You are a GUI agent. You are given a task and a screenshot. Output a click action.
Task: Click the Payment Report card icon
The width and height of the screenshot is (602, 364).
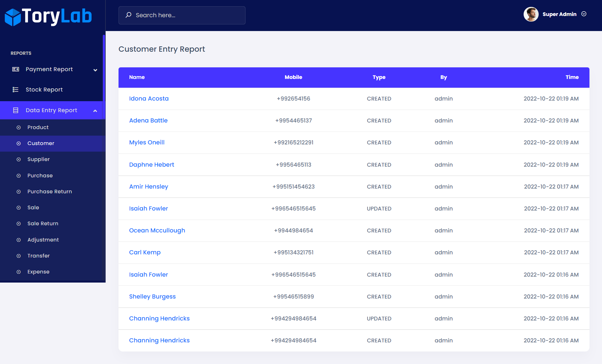(x=15, y=69)
